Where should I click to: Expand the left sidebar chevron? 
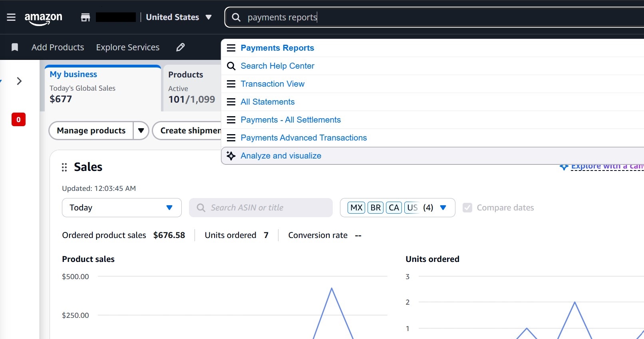pyautogui.click(x=19, y=81)
